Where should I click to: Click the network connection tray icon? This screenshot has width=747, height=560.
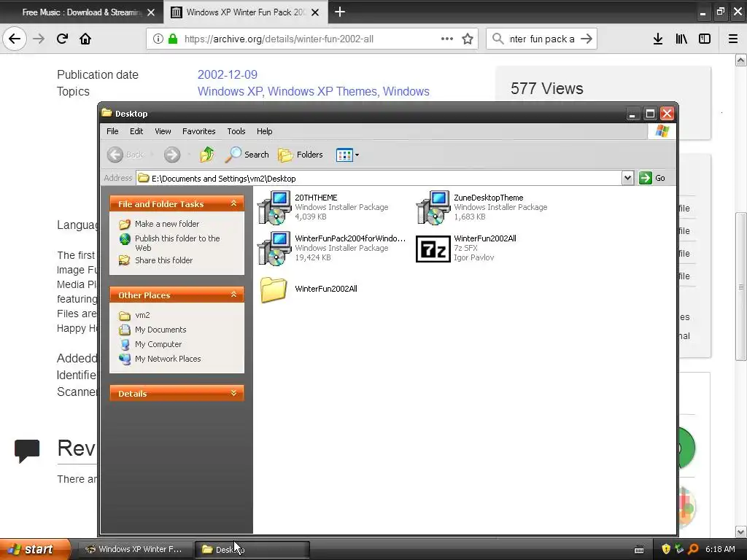(679, 549)
